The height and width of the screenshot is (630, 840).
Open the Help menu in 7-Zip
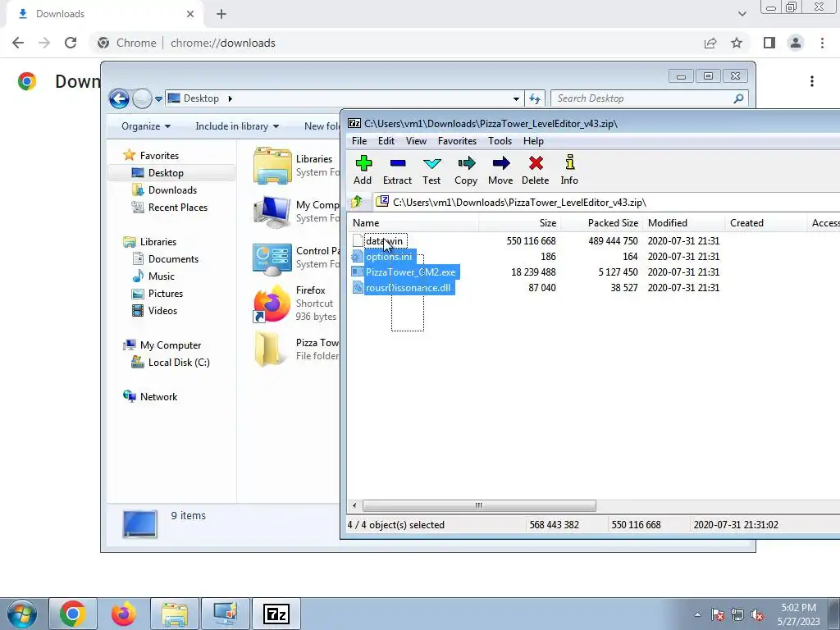point(533,141)
